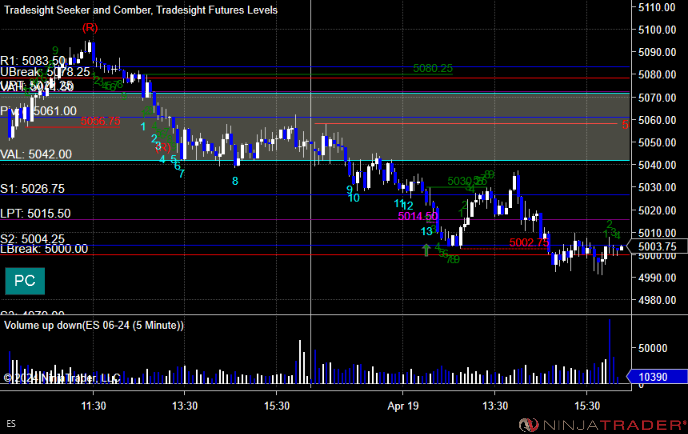Select the current price tag 5003.75
This screenshot has width=688, height=434.
coord(656,246)
